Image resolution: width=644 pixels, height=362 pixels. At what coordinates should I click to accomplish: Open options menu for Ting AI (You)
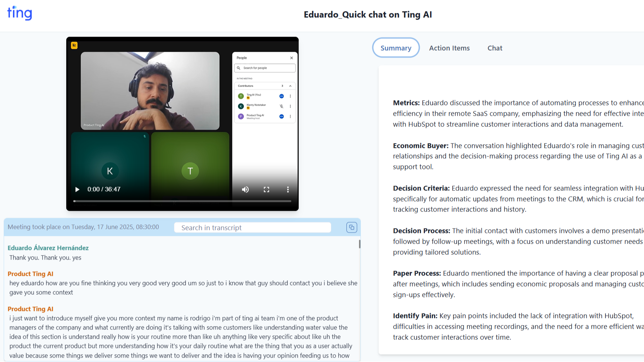click(x=291, y=96)
